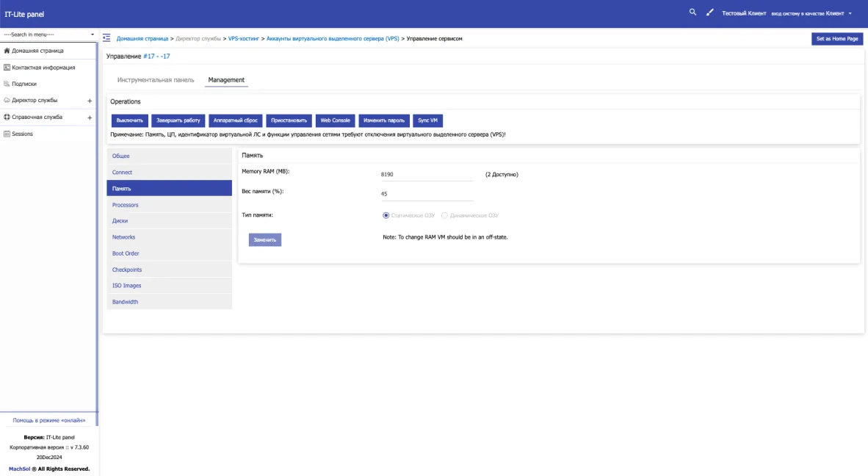Click the IT-Lite panel logo title

tap(24, 14)
